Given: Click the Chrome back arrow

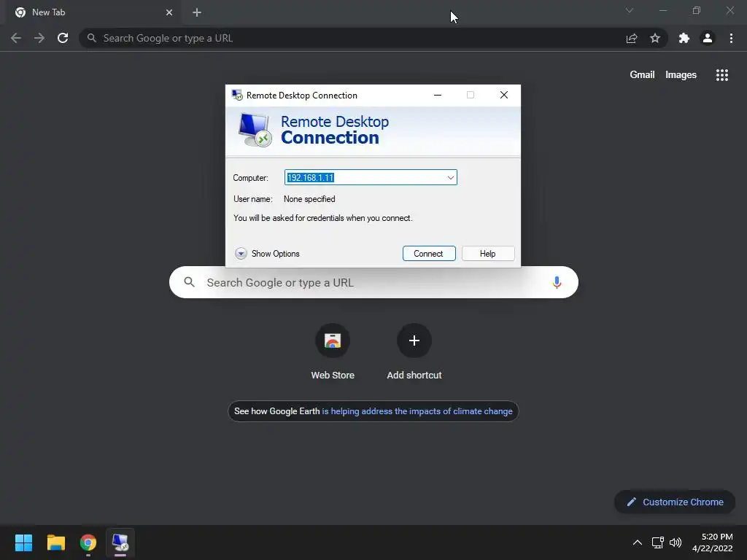Looking at the screenshot, I should pyautogui.click(x=16, y=38).
